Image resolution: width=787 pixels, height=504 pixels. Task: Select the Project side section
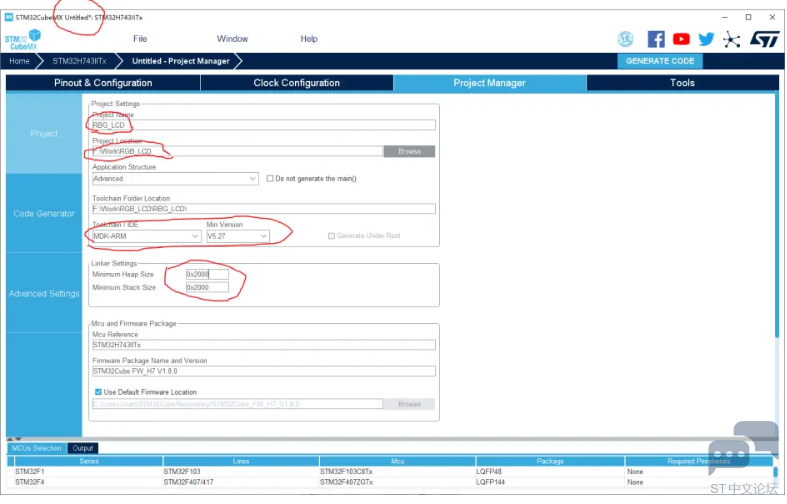44,134
